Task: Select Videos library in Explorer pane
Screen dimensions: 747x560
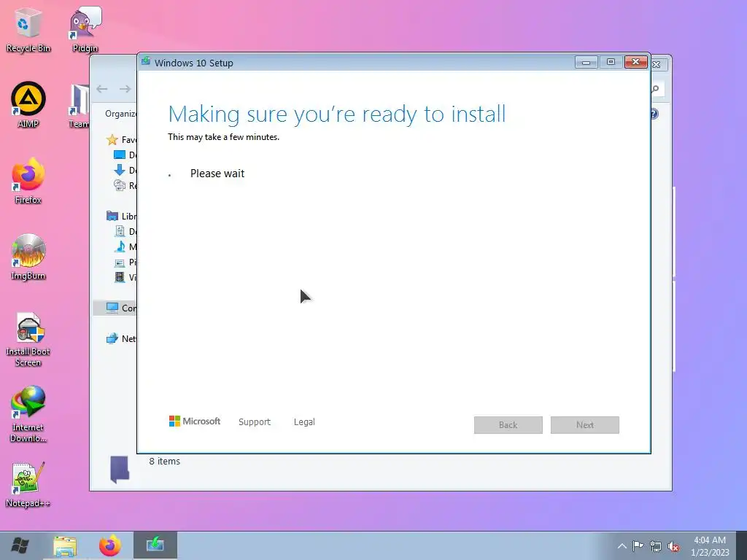Action: [x=125, y=277]
